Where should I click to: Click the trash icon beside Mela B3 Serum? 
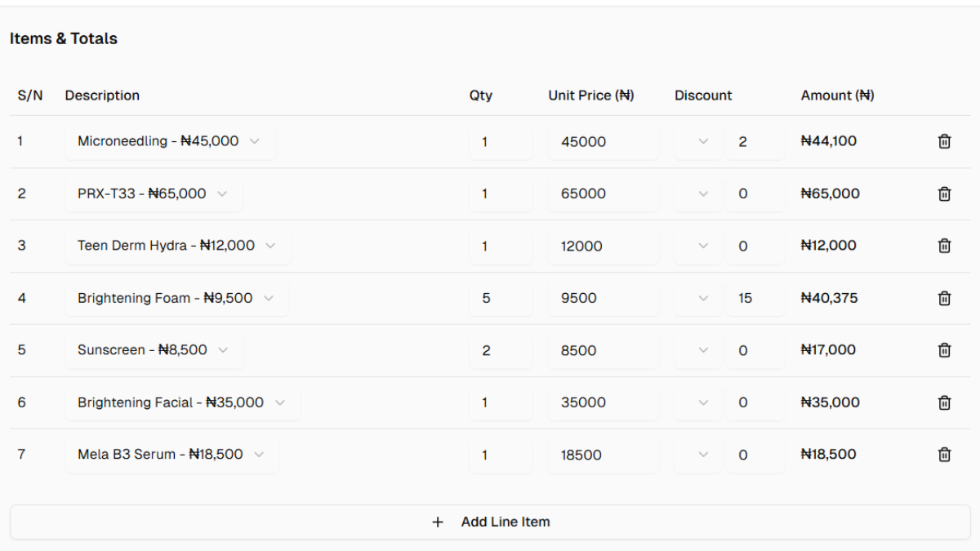point(944,454)
